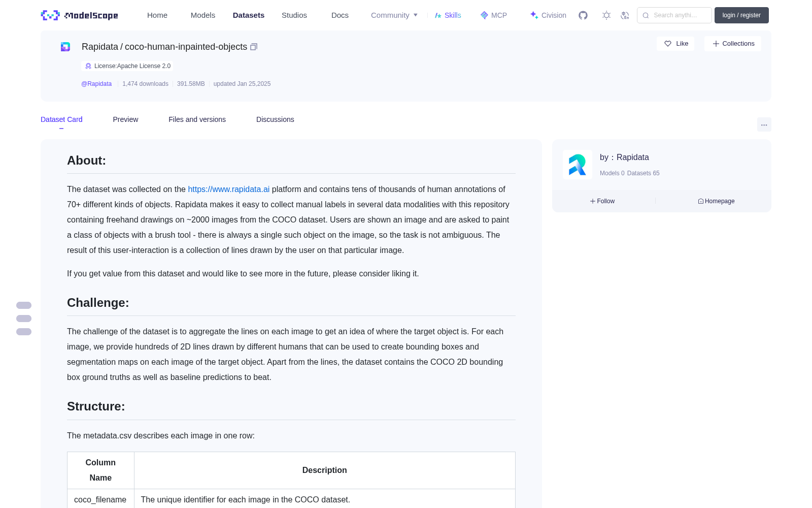Click the dataset avatar icon beside Rapidata title
812x508 pixels.
[x=65, y=47]
